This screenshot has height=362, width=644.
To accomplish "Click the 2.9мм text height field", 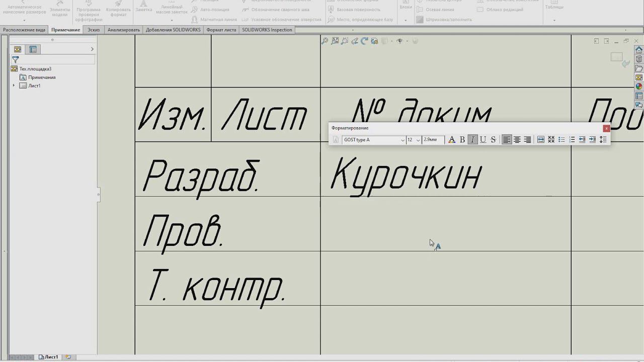I will tap(433, 140).
